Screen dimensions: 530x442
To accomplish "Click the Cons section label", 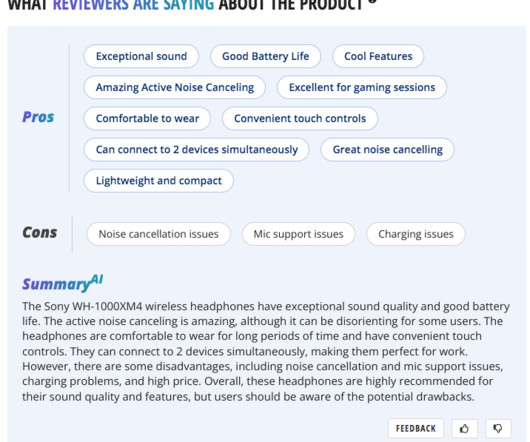I will 40,232.
